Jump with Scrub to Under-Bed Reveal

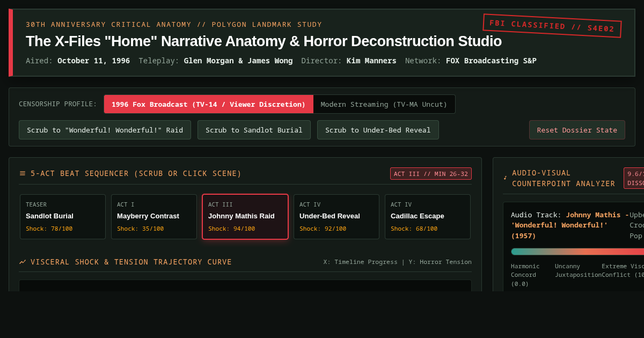click(x=378, y=130)
